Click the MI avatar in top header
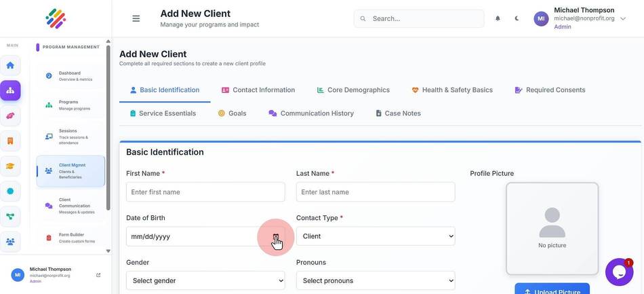The height and width of the screenshot is (294, 644). coord(541,18)
